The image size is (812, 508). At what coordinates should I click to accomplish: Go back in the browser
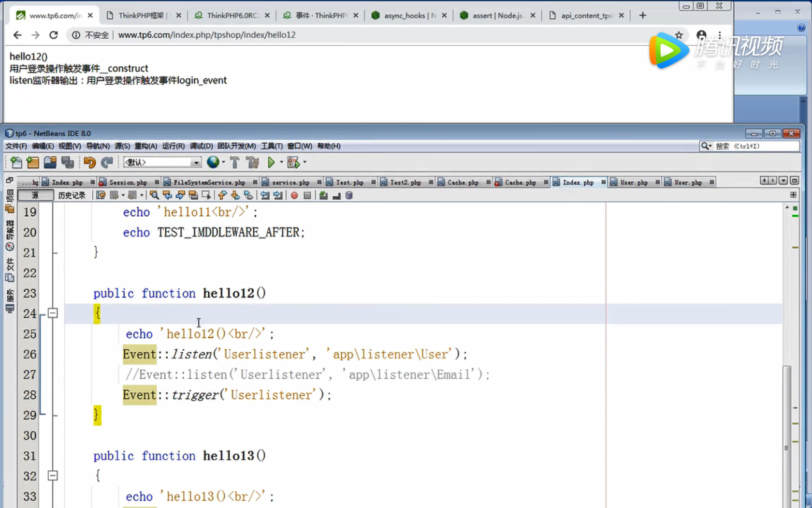17,35
